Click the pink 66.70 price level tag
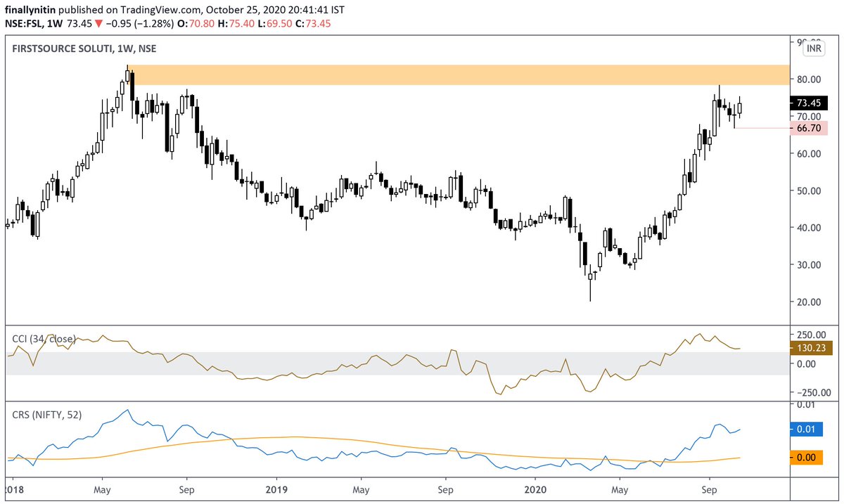This screenshot has width=844, height=504. [x=809, y=128]
